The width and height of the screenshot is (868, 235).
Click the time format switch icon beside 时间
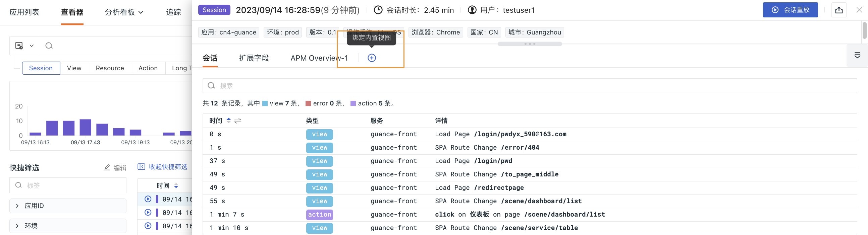coord(237,121)
